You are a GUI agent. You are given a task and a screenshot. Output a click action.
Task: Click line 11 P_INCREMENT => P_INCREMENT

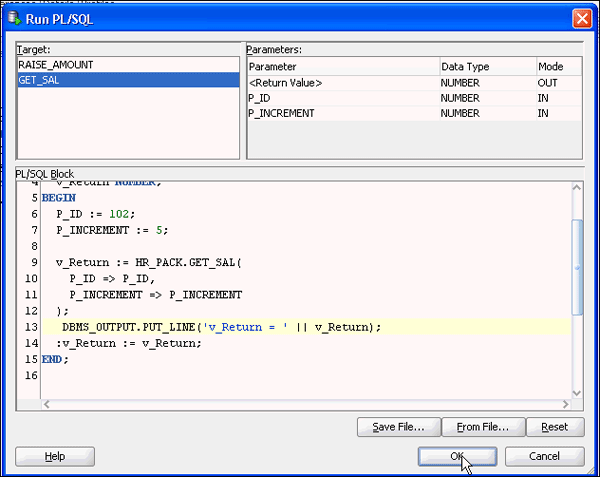(x=156, y=295)
